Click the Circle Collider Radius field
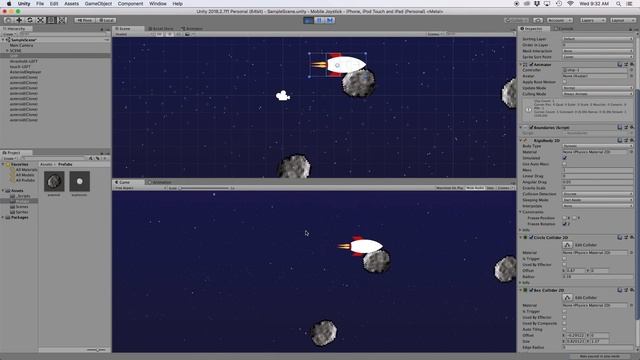The height and width of the screenshot is (360, 640). [x=598, y=277]
